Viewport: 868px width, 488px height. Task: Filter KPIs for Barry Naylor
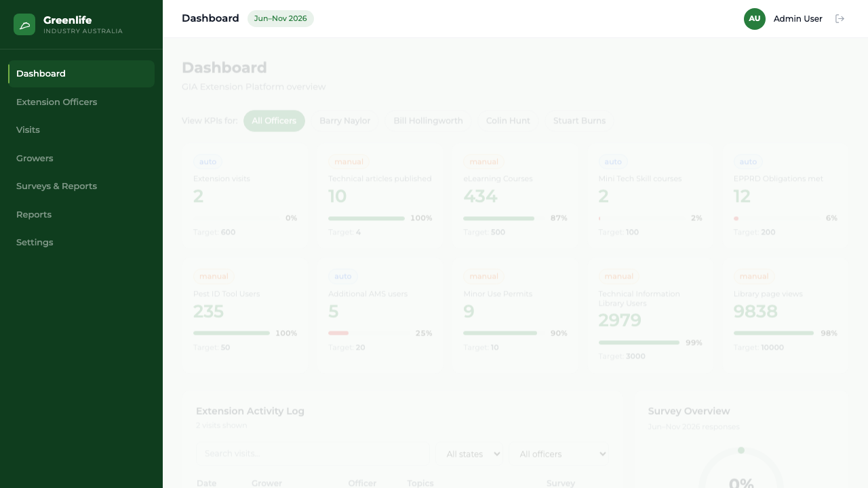pyautogui.click(x=345, y=121)
